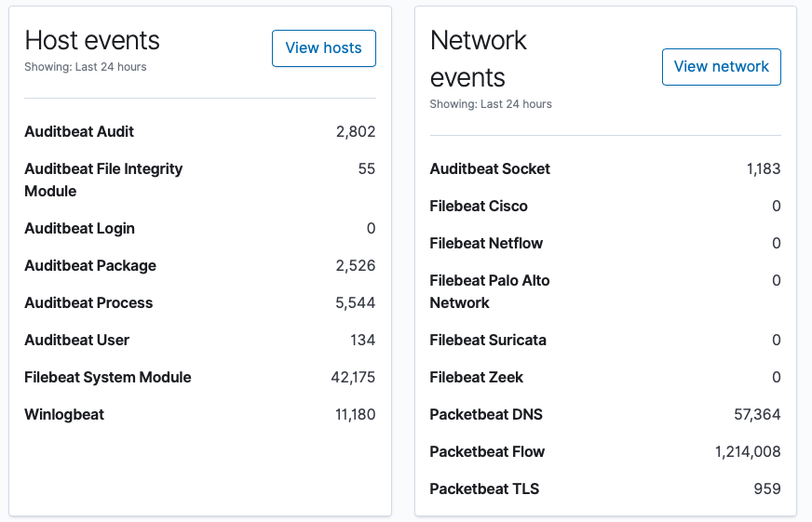The width and height of the screenshot is (812, 522).
Task: Click the Auditbeat User label
Action: point(76,340)
